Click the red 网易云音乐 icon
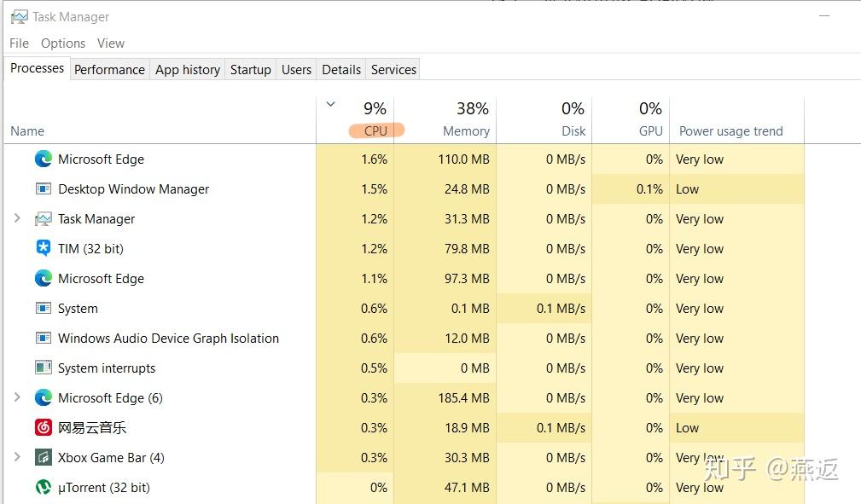 [x=44, y=427]
